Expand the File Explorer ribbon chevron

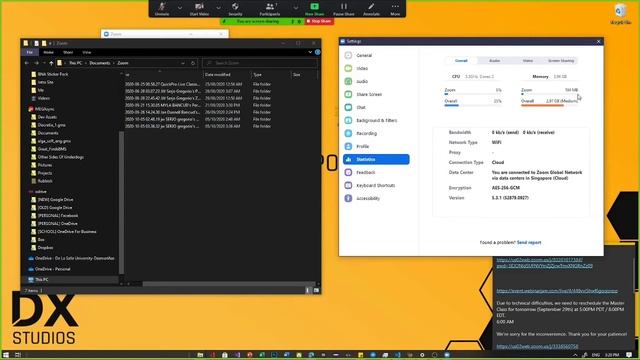click(310, 52)
